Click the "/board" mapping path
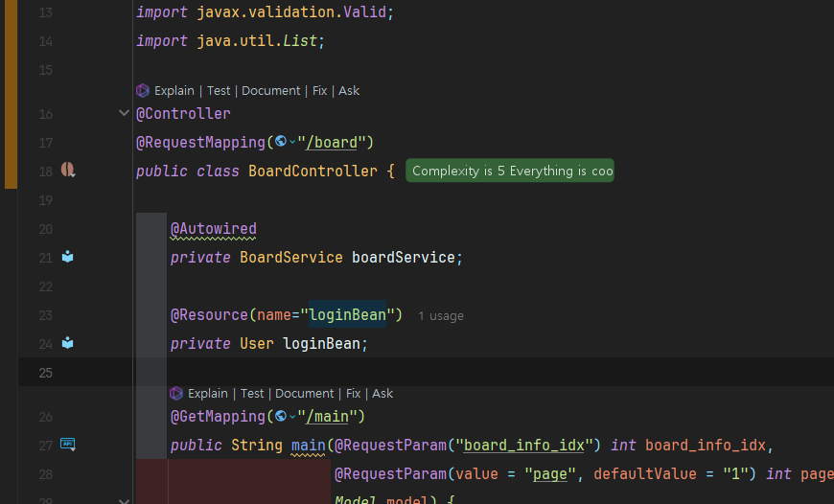834x504 pixels. (332, 143)
